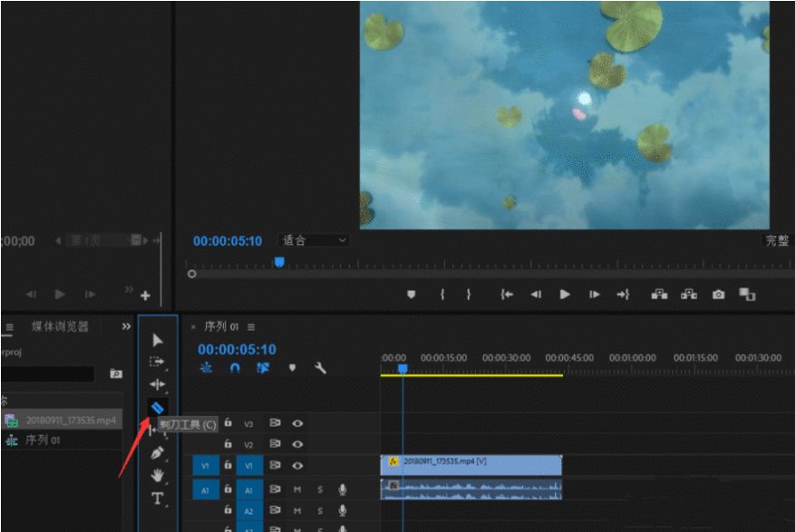The image size is (795, 532).
Task: Select the Pen tool
Action: click(x=157, y=452)
